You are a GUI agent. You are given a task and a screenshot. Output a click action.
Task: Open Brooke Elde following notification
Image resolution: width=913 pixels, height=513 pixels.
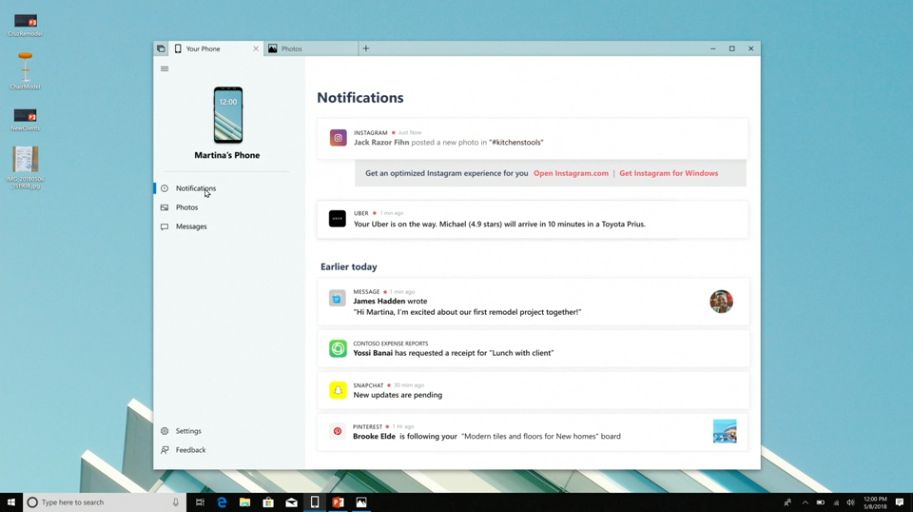[532, 432]
